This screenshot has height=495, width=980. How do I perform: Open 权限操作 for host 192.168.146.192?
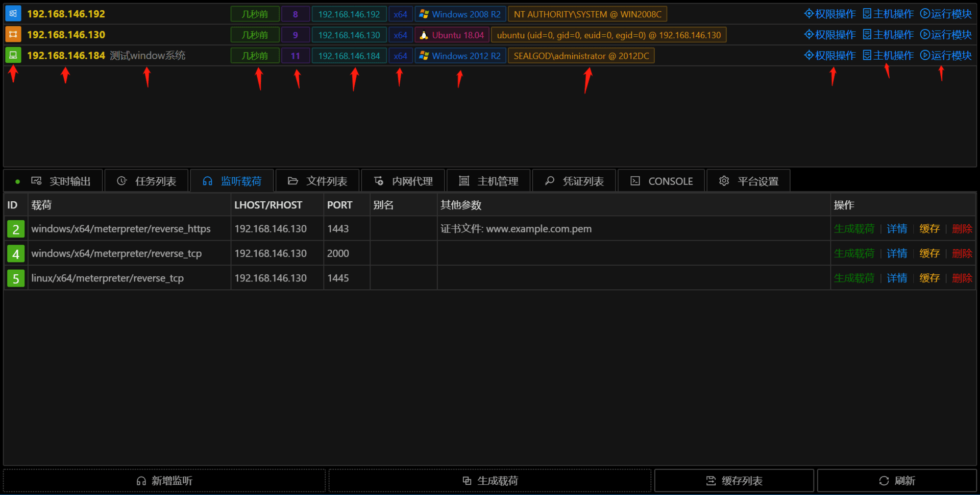[x=830, y=14]
